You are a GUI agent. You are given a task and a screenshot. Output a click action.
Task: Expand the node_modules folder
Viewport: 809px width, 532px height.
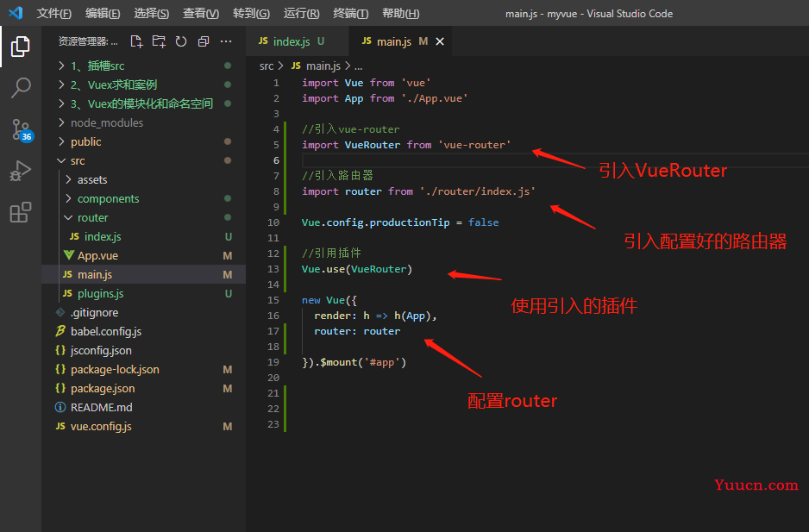(x=143, y=122)
